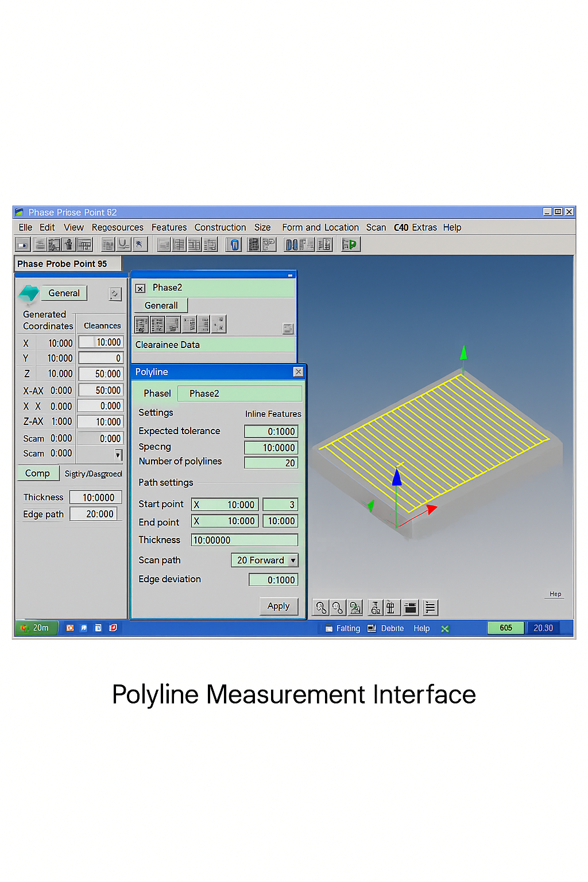Click the General toggle button in the left panel
588x882 pixels.
(x=63, y=293)
